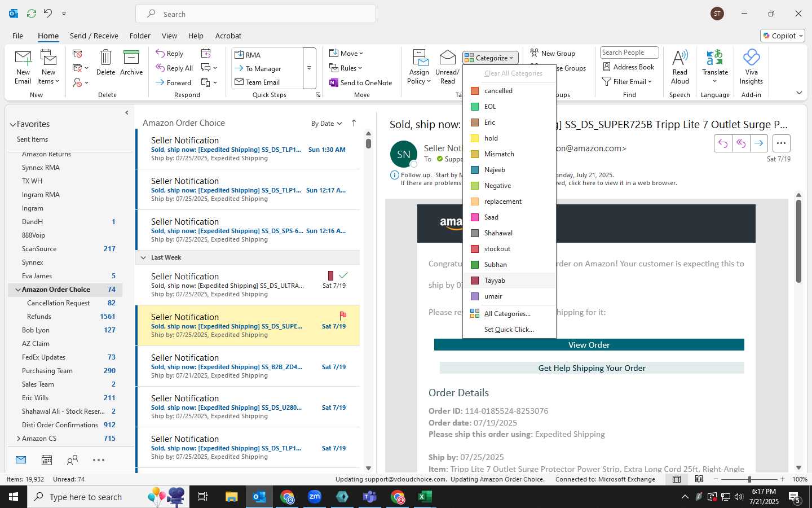Image resolution: width=812 pixels, height=508 pixels.
Task: Switch to the Folder tab
Action: (140, 36)
